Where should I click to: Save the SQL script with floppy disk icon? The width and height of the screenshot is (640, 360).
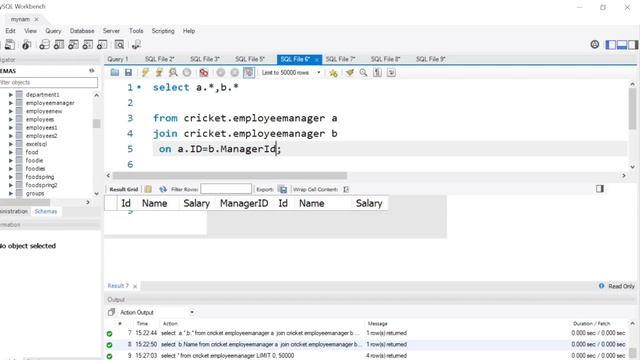point(129,73)
